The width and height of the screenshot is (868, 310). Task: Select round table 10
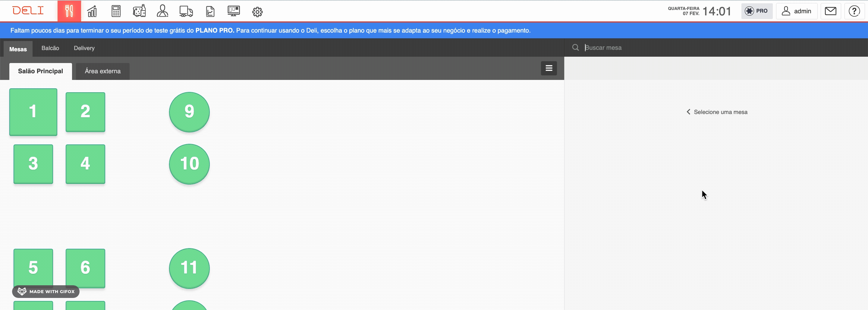click(x=189, y=164)
